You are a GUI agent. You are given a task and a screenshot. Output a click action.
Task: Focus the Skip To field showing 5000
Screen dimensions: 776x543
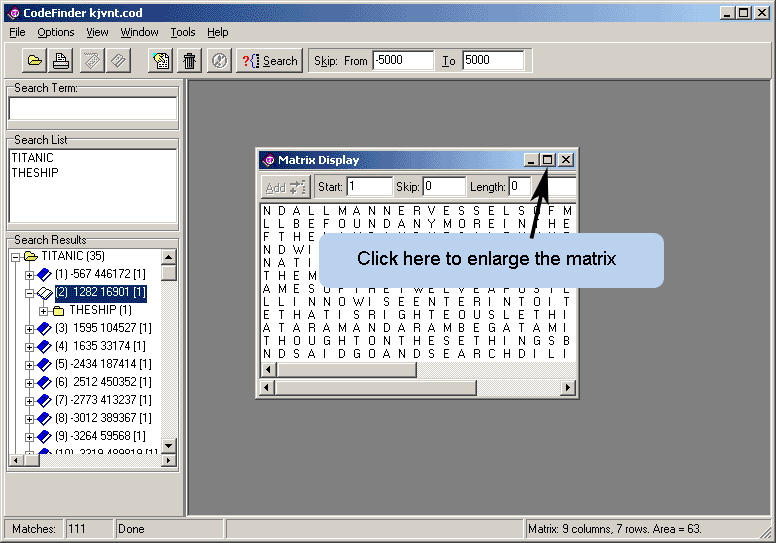[493, 60]
